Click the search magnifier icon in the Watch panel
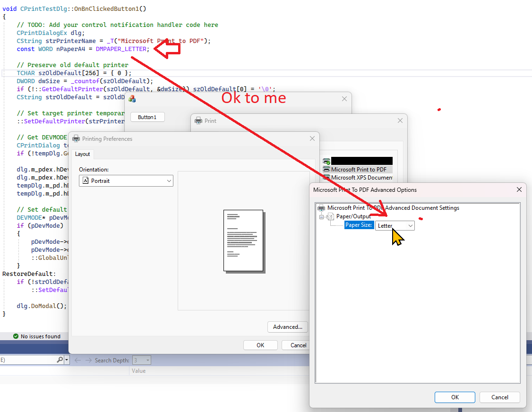The width and height of the screenshot is (532, 412). (60, 360)
